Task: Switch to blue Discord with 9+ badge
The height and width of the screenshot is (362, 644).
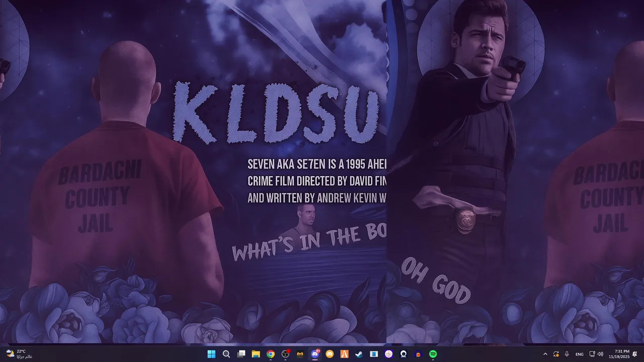Action: coord(315,354)
